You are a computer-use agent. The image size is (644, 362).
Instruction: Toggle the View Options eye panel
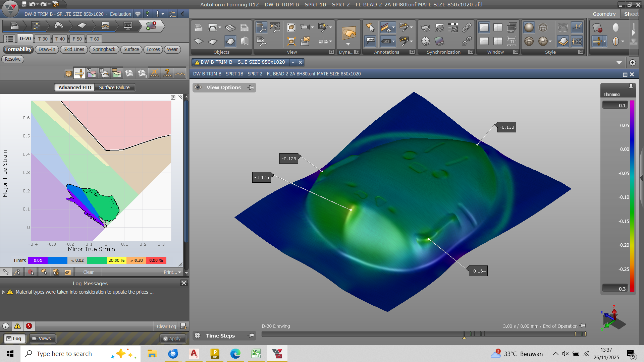click(x=198, y=87)
